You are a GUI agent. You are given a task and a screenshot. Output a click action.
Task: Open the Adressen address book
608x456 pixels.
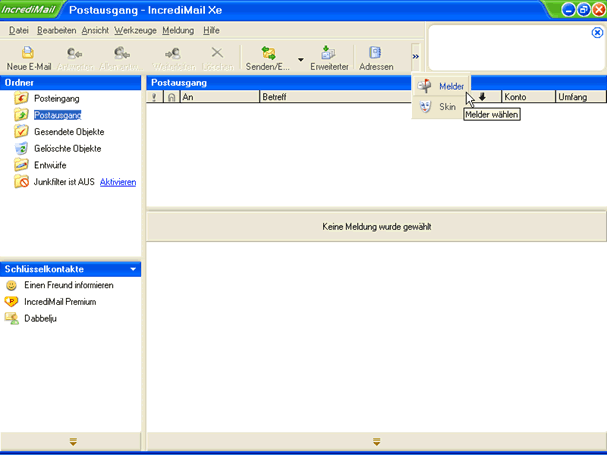point(376,58)
